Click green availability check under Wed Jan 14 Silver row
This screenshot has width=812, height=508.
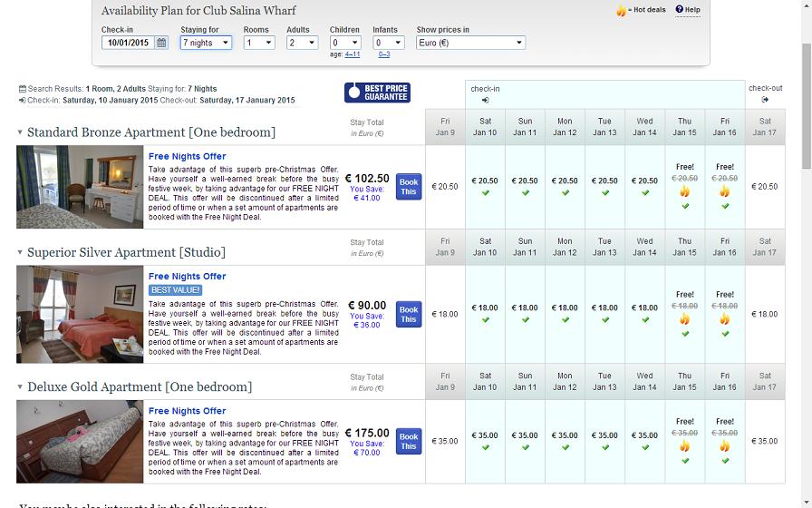tap(644, 320)
